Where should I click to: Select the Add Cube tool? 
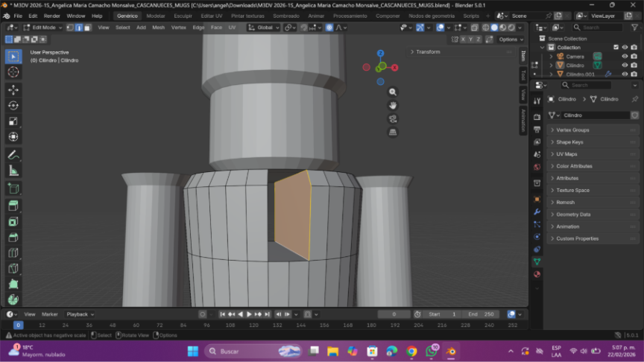click(13, 188)
